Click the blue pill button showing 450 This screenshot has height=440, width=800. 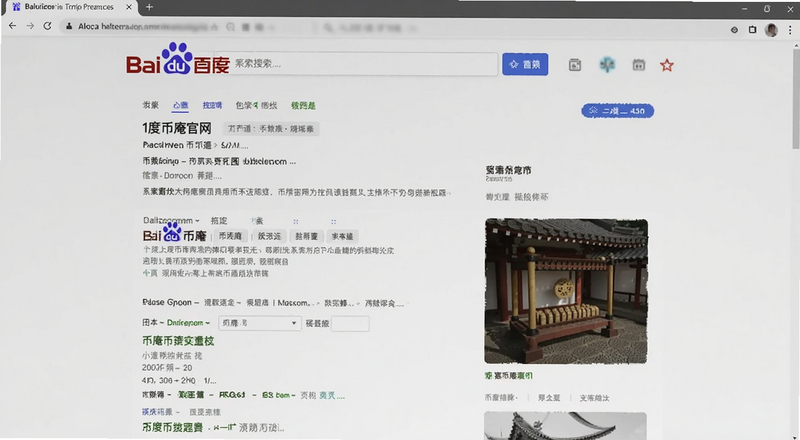[617, 111]
